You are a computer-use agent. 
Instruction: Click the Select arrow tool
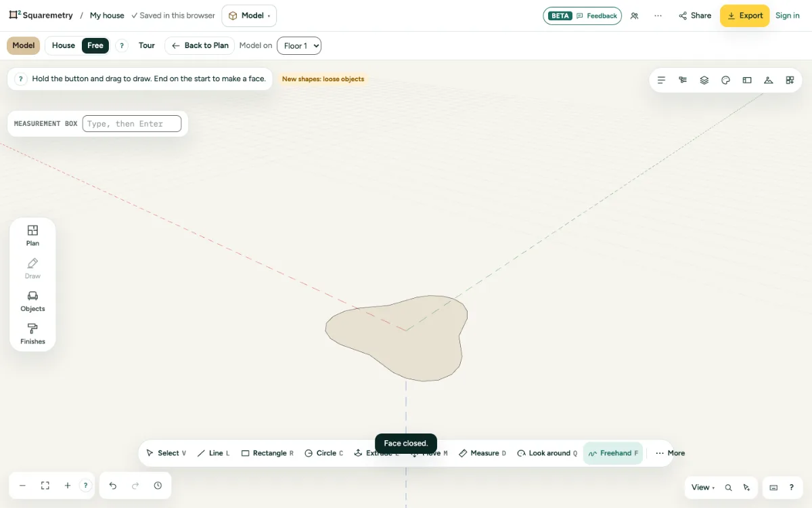[x=166, y=453]
